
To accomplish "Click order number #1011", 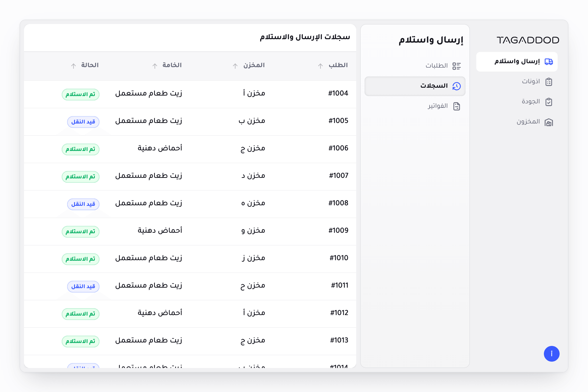I will pos(340,285).
